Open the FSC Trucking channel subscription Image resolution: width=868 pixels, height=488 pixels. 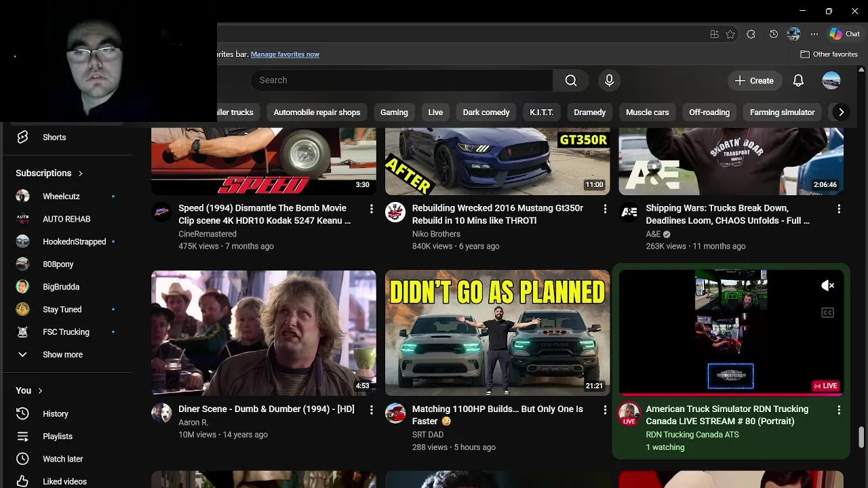[x=66, y=331]
